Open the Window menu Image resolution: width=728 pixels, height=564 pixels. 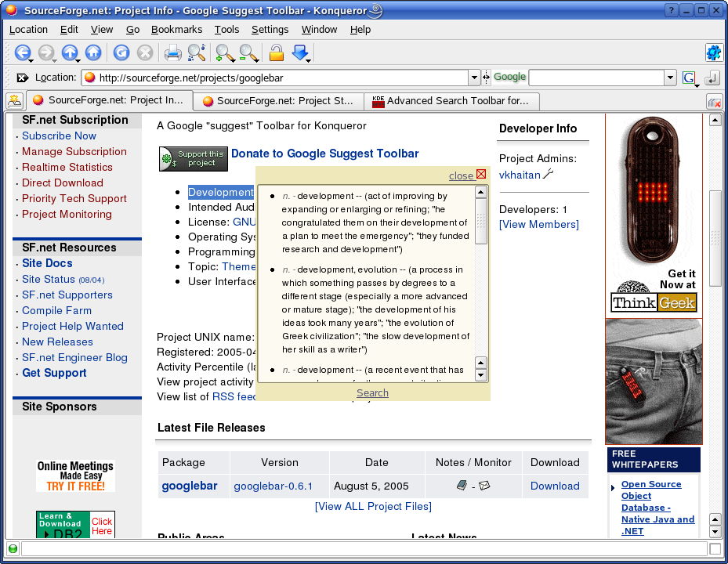319,30
